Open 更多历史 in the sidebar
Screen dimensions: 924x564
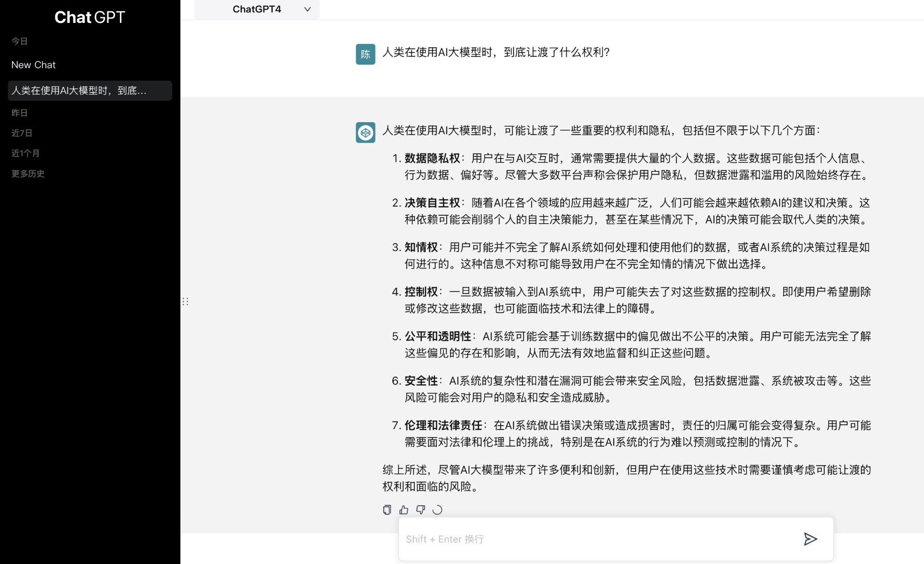28,174
